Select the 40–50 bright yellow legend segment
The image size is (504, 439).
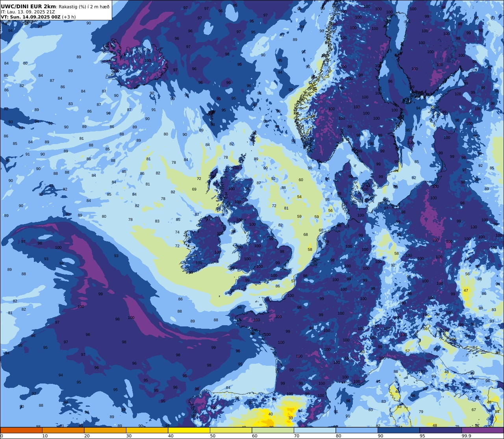pos(189,430)
